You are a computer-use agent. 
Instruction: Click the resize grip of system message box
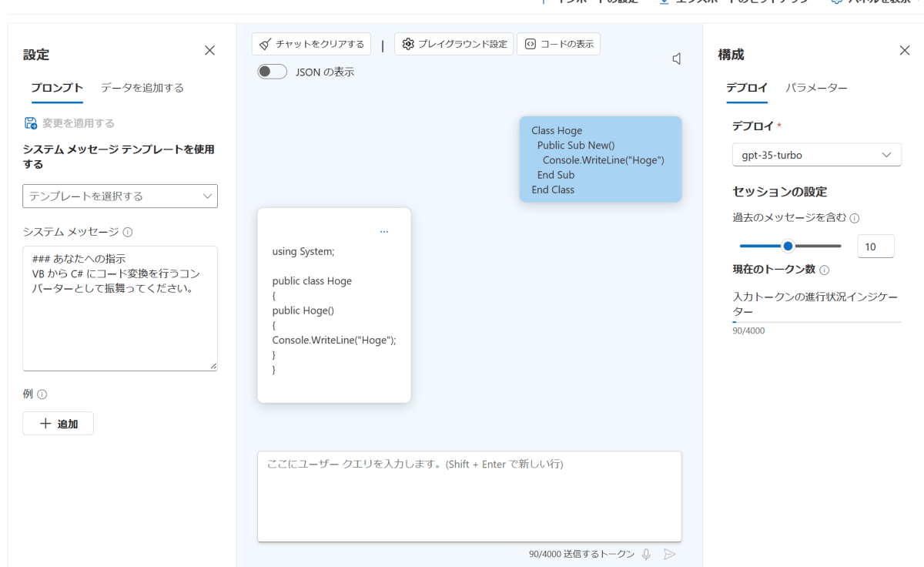pos(213,366)
